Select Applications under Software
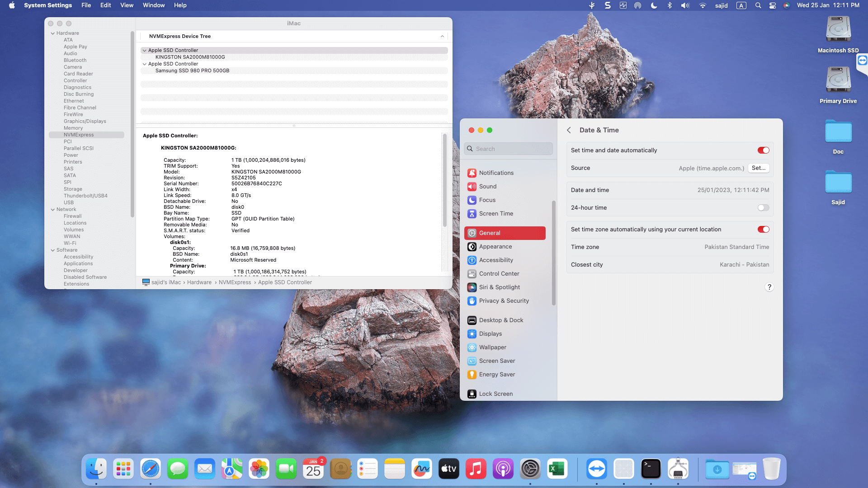This screenshot has height=488, width=868. click(78, 263)
